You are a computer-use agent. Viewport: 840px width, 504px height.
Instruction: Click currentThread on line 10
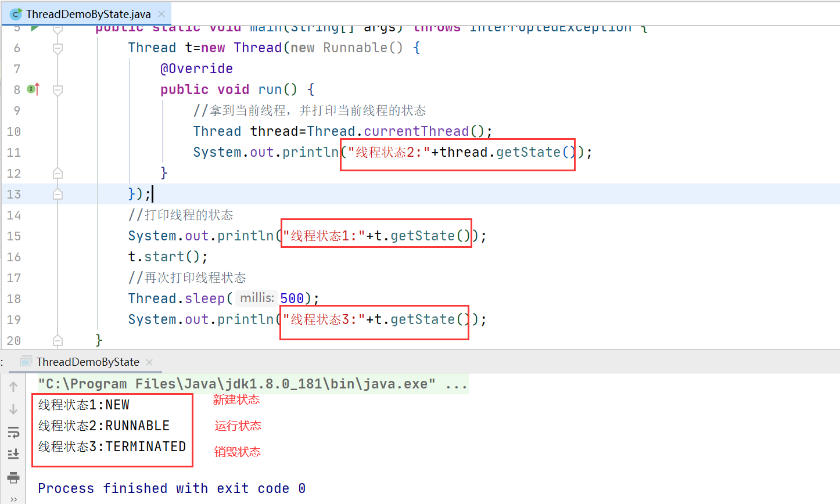(x=417, y=131)
